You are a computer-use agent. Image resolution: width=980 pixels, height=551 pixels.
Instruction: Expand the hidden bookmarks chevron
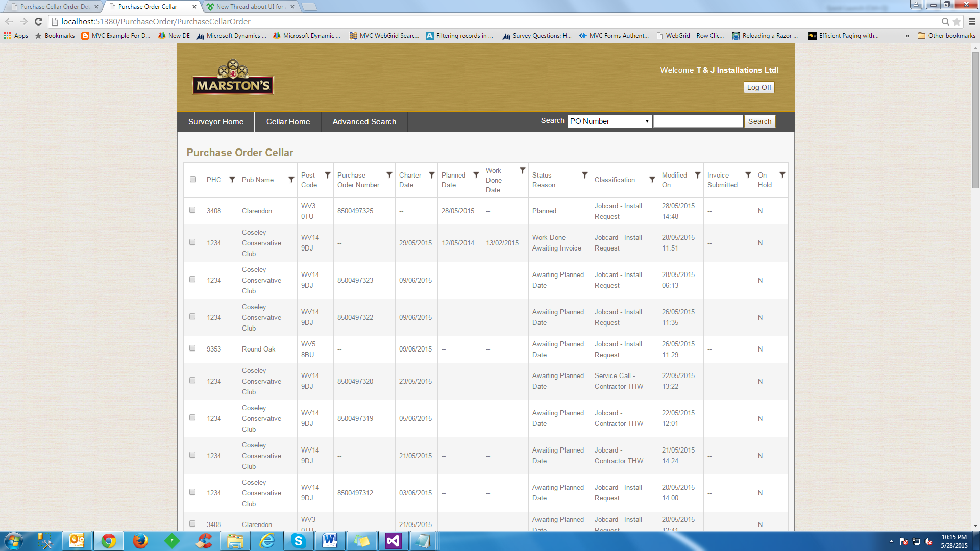point(907,36)
